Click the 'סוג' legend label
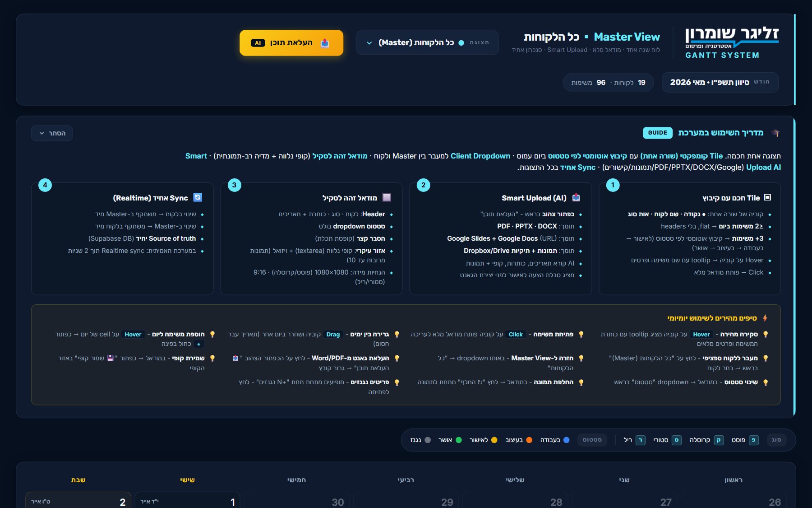 tap(776, 440)
